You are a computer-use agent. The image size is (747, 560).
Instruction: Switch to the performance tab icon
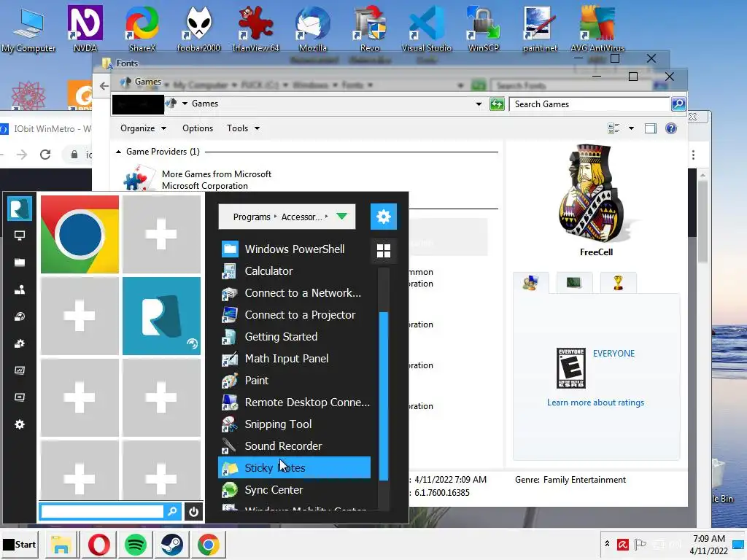pos(573,283)
